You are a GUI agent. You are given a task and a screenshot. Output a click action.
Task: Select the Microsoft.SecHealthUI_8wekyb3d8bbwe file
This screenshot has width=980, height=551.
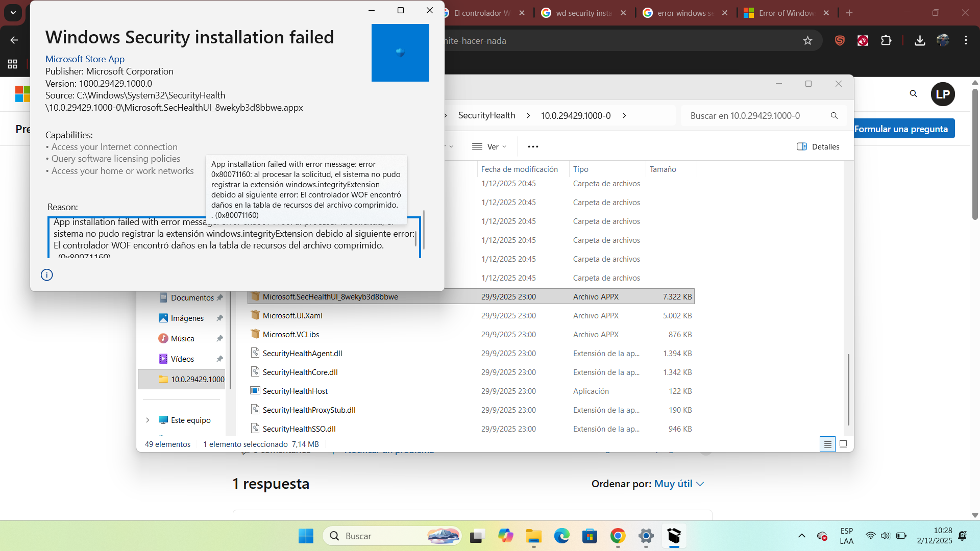[x=471, y=297]
